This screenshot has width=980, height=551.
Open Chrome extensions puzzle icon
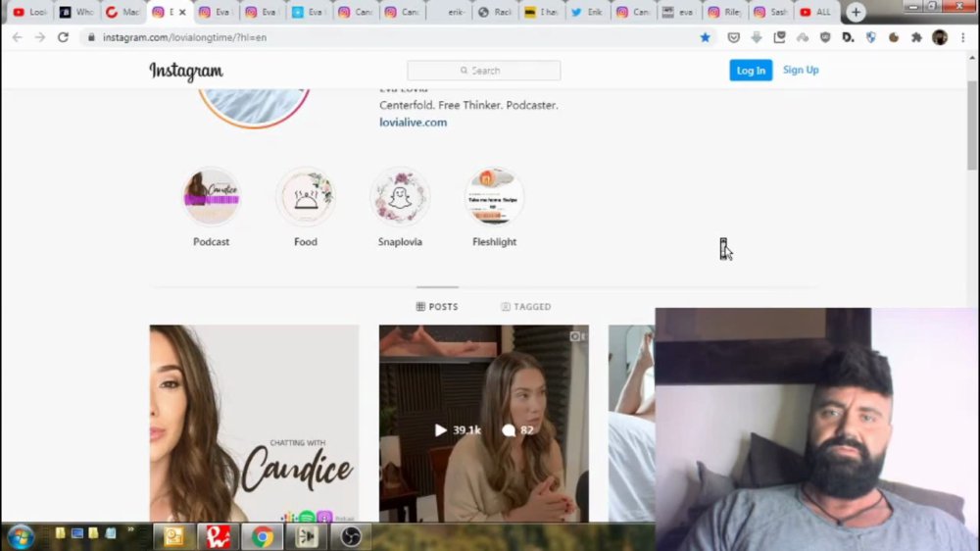(916, 37)
